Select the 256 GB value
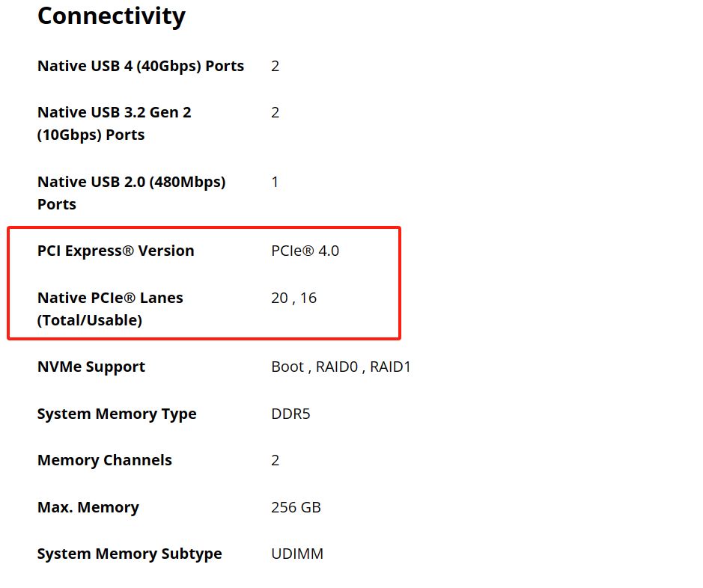 [296, 507]
